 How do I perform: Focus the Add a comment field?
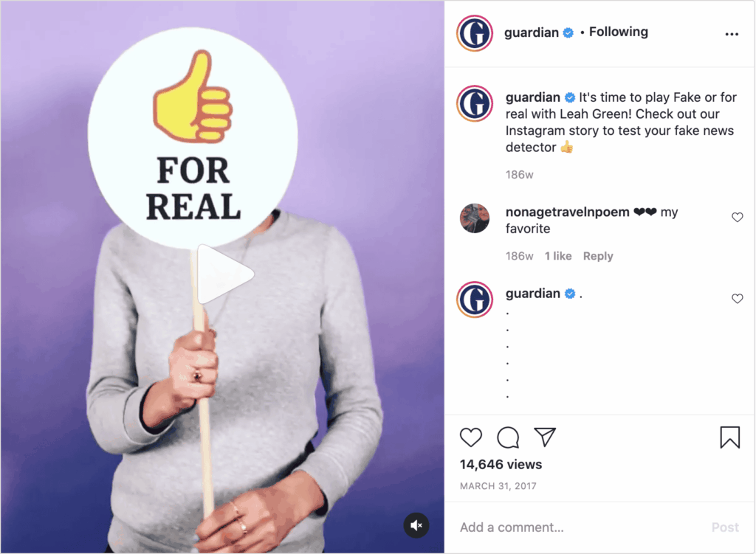click(579, 527)
